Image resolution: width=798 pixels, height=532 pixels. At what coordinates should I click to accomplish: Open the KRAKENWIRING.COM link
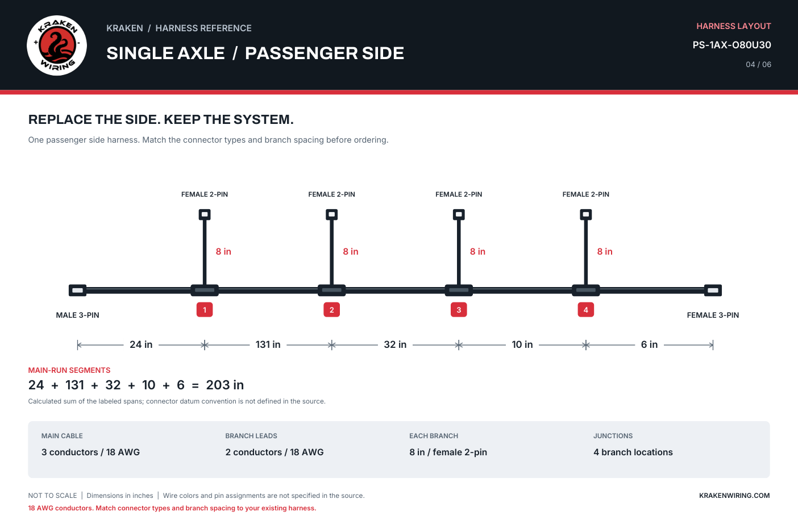tap(734, 496)
